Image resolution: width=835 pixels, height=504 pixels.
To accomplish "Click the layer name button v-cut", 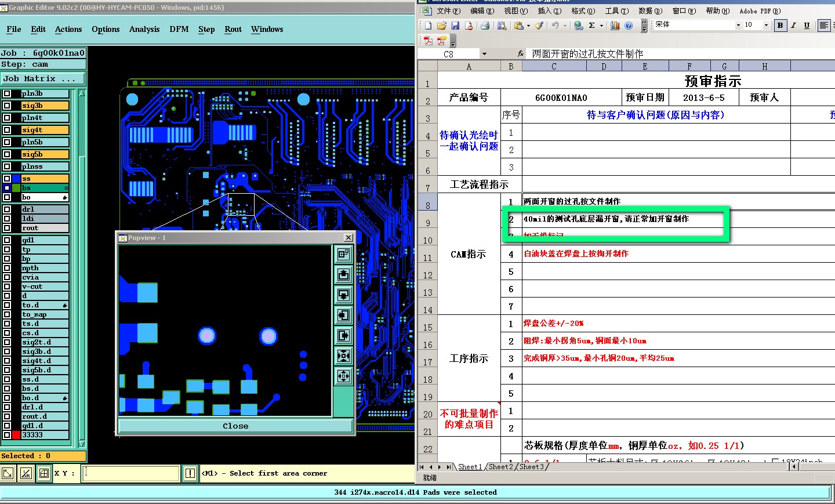I will pyautogui.click(x=45, y=287).
